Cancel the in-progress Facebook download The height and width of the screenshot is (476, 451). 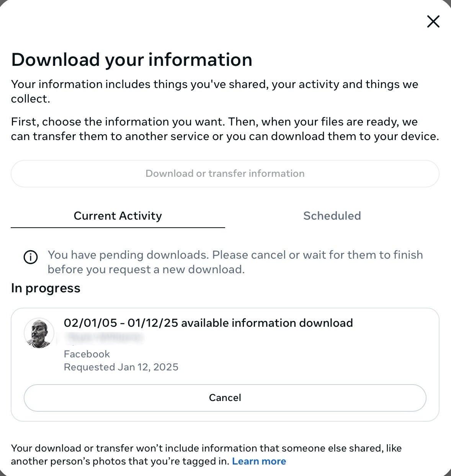225,398
